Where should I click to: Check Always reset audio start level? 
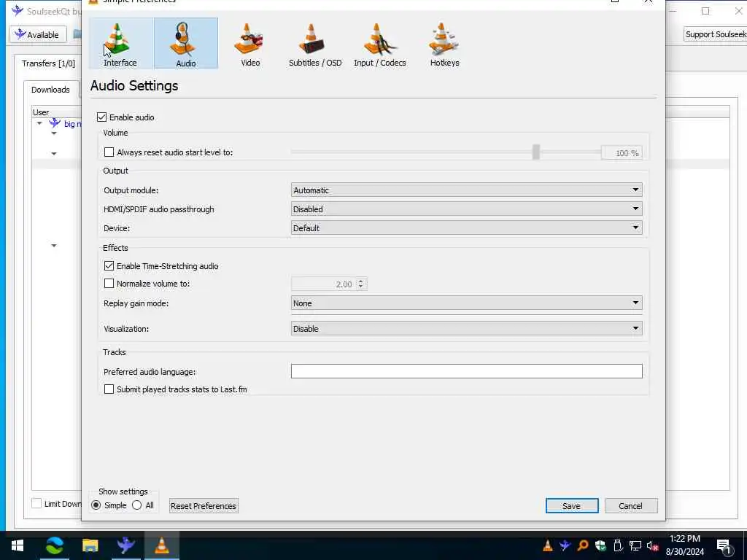[x=109, y=152]
